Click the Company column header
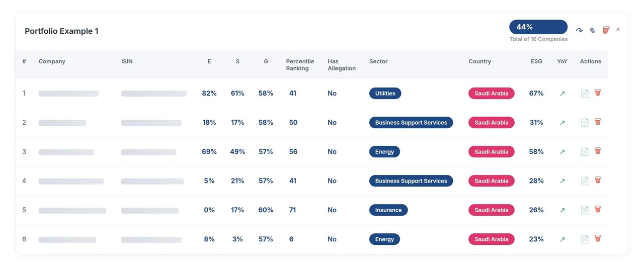 point(52,61)
